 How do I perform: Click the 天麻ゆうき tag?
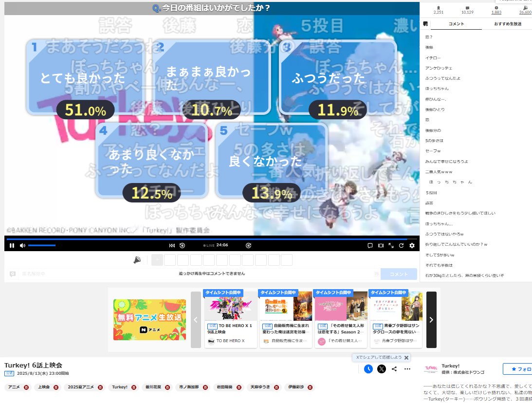(260, 387)
